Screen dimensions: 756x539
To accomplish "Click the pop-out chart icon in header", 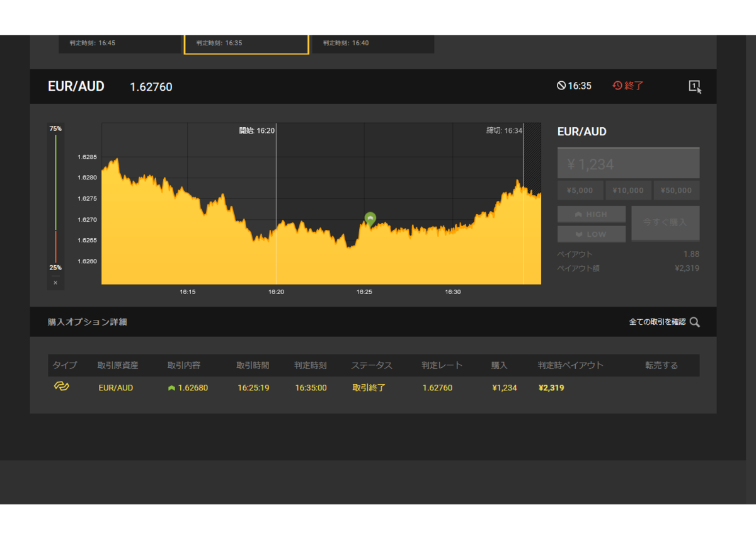I will pyautogui.click(x=695, y=87).
